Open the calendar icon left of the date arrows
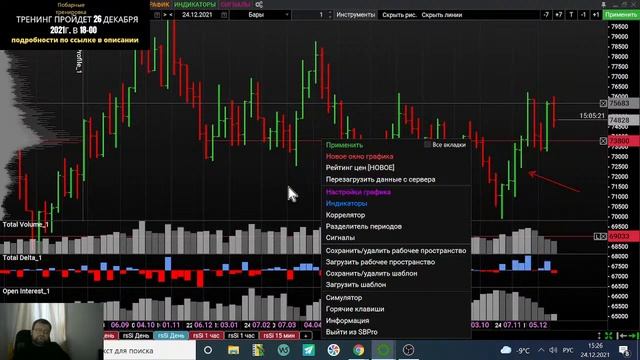Viewport: 640px width, 360px height. [x=157, y=15]
